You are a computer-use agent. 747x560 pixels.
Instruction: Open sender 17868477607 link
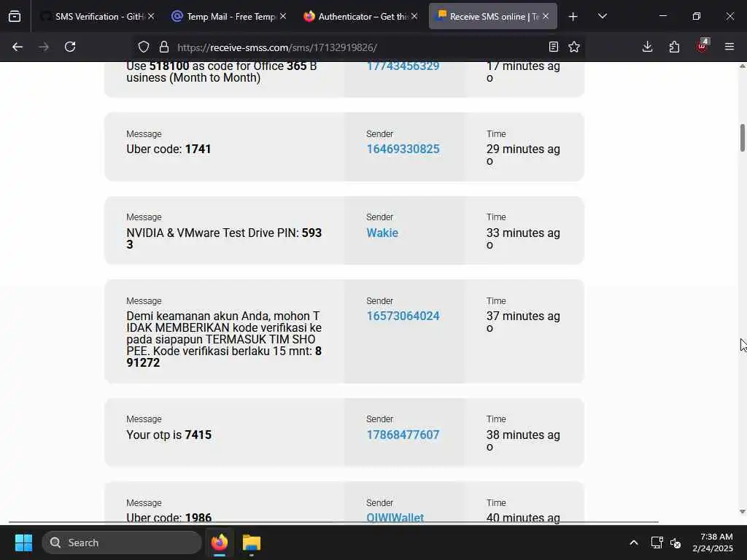403,435
